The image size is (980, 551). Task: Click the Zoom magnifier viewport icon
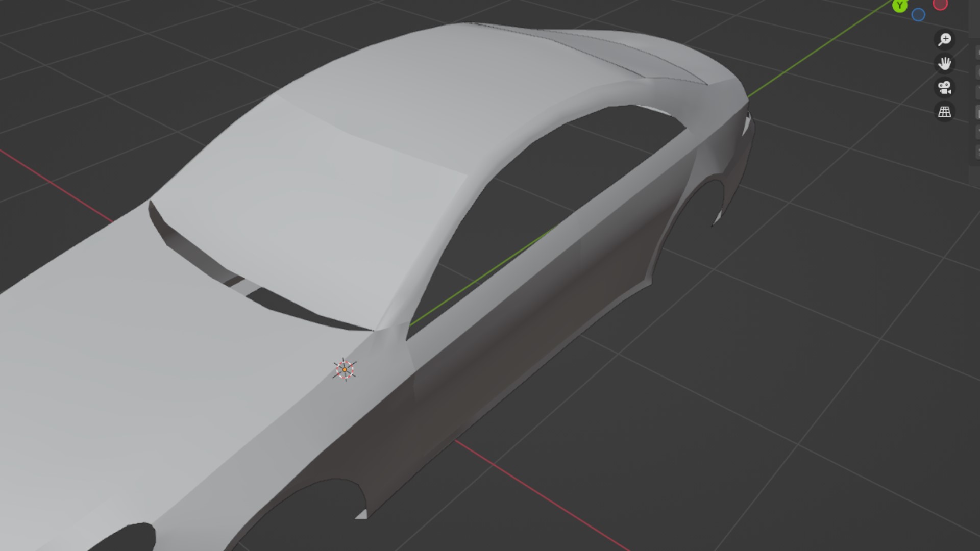[x=944, y=39]
